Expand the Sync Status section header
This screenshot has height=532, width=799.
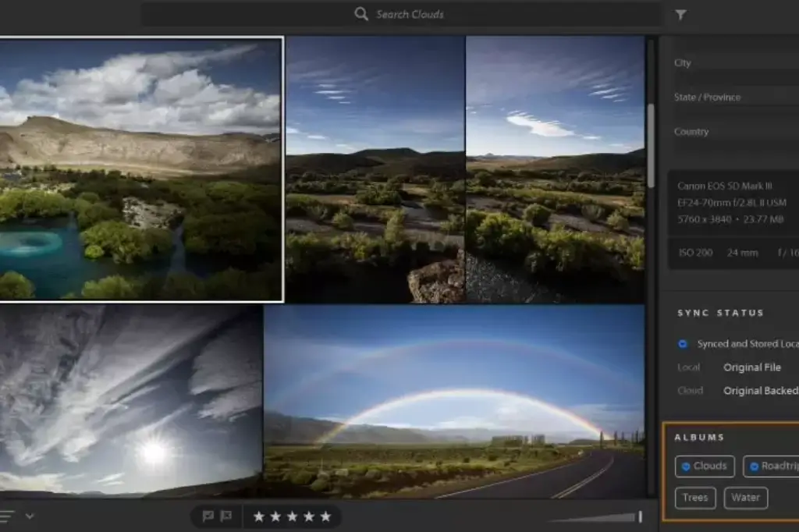[x=719, y=312]
